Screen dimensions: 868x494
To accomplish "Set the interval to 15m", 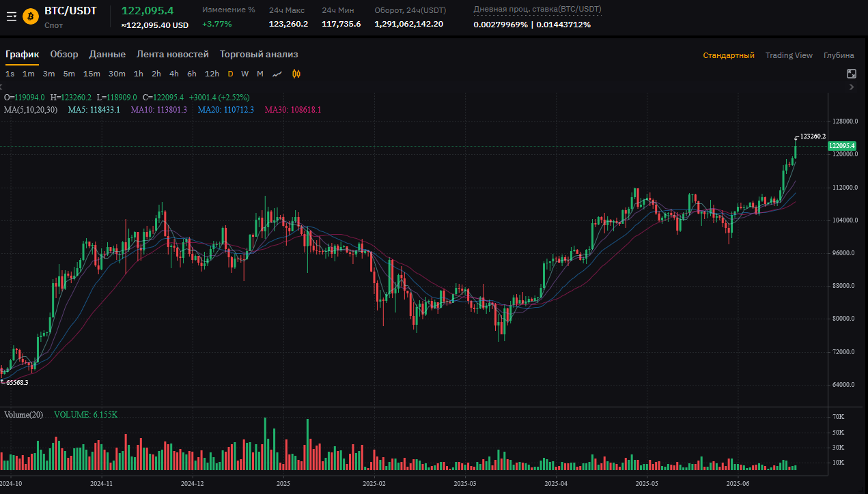I will (92, 74).
